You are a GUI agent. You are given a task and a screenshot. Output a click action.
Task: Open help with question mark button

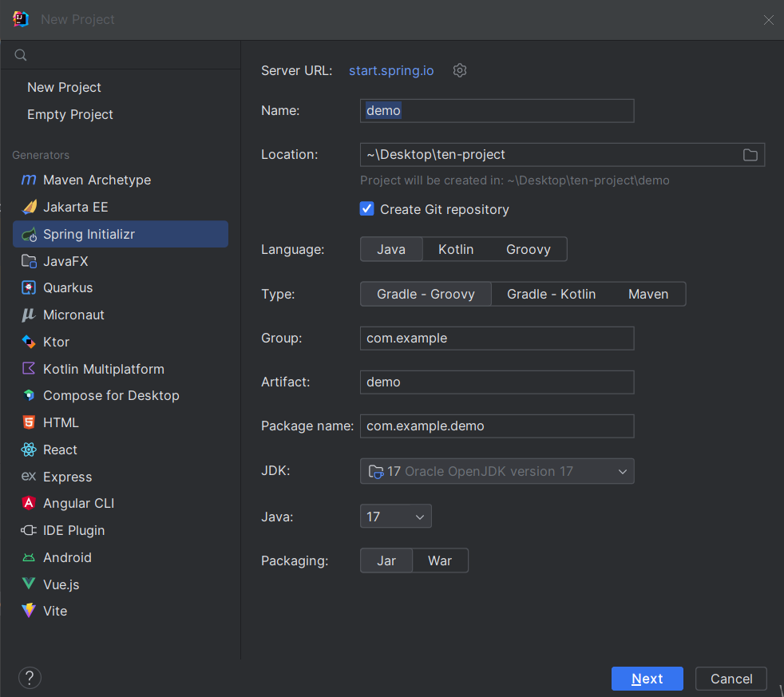30,678
